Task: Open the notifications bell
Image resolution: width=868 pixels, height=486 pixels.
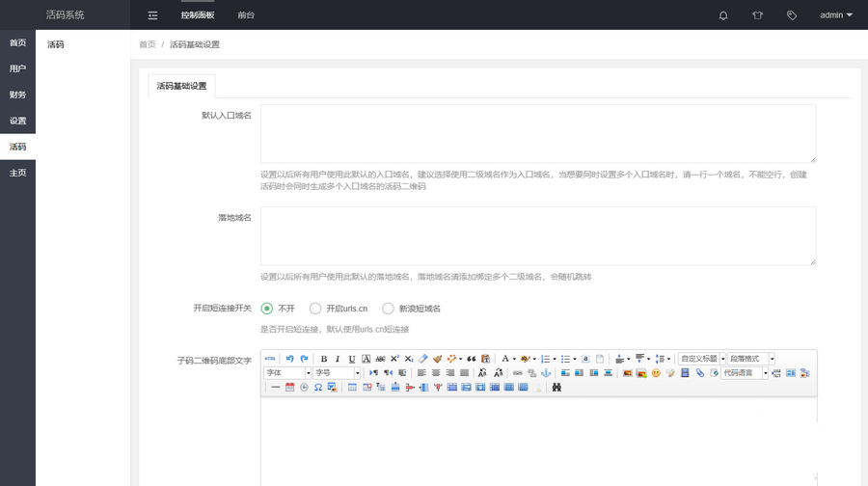Action: point(723,15)
